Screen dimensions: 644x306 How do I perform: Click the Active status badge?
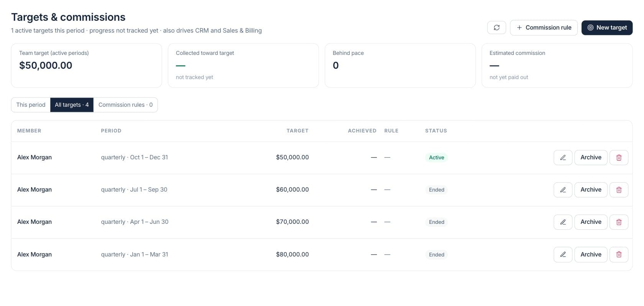(437, 157)
